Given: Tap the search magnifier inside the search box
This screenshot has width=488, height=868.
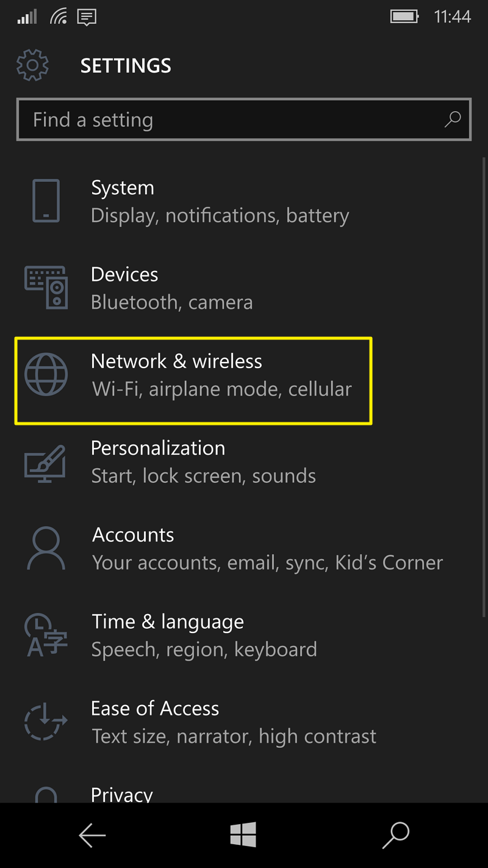Looking at the screenshot, I should click(x=452, y=120).
